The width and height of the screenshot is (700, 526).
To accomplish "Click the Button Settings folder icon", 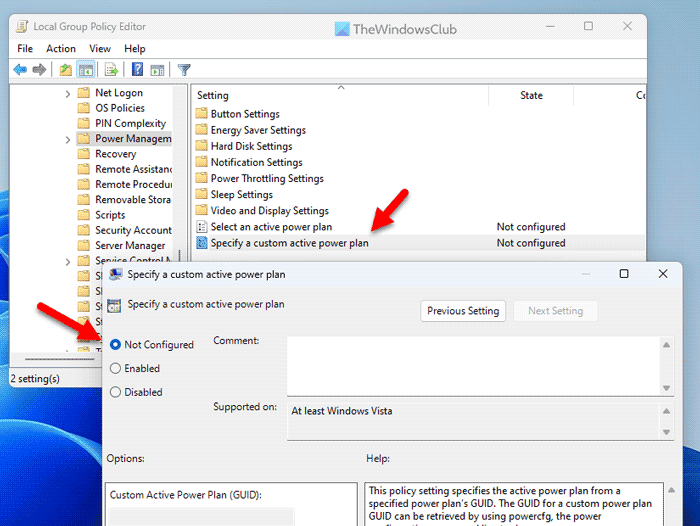I will 202,113.
